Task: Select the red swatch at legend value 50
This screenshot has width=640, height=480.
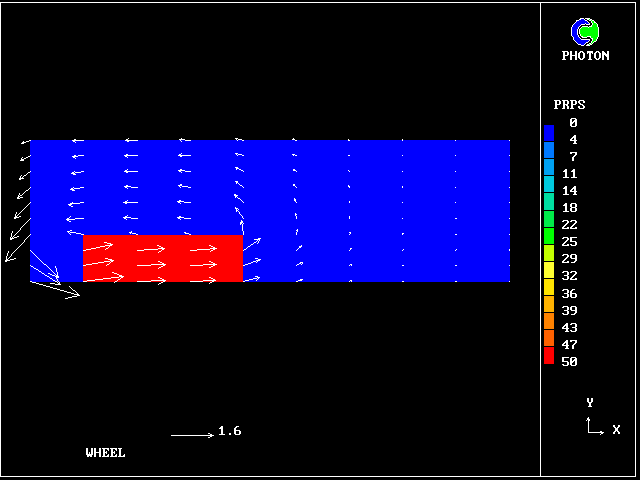Action: click(x=549, y=356)
